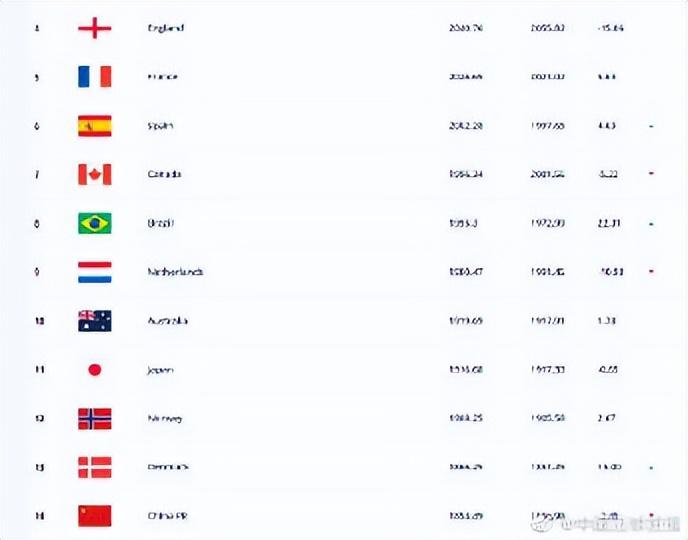Select the Spain flag icon
The height and width of the screenshot is (540, 688).
click(95, 126)
